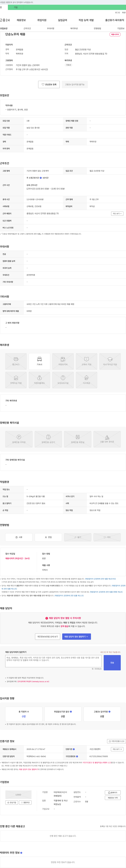Click the 전송 send button
The height and width of the screenshot is (868, 126).
(x=112, y=663)
